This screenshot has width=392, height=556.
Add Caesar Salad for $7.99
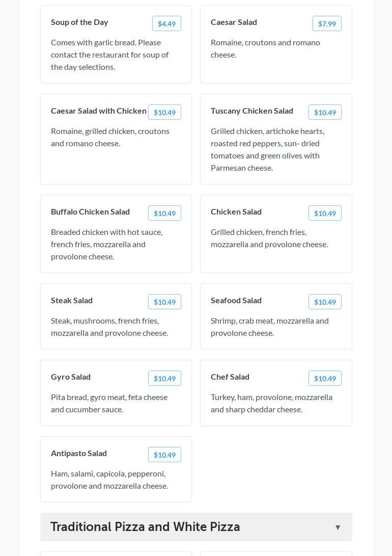(327, 23)
